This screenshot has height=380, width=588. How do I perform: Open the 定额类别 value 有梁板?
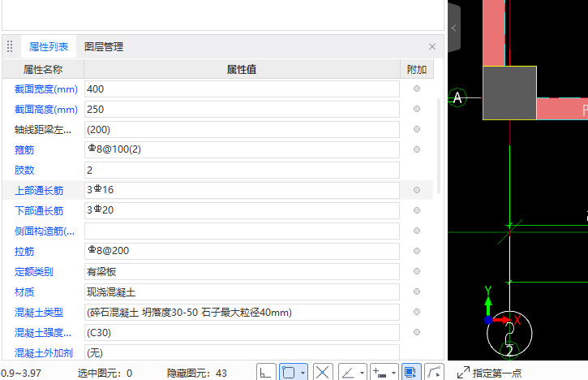click(x=242, y=271)
